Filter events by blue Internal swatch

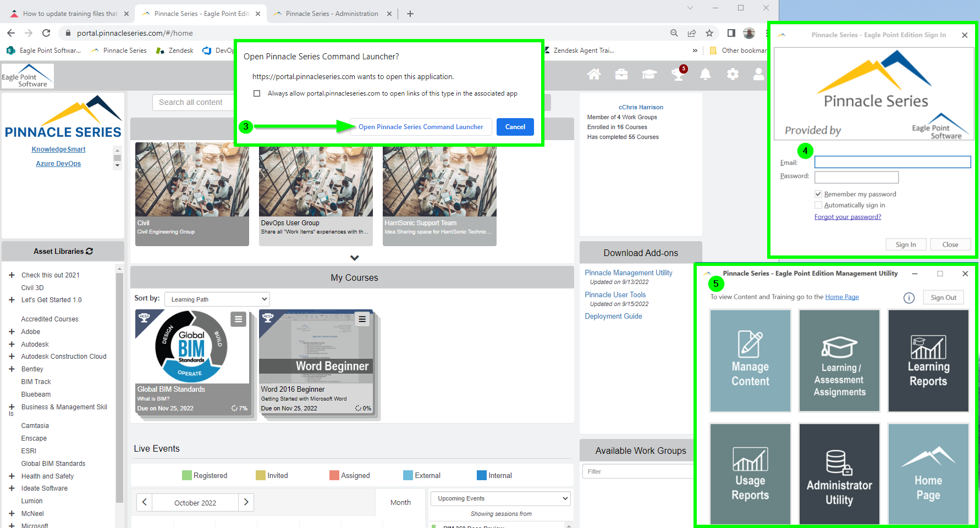tap(482, 475)
